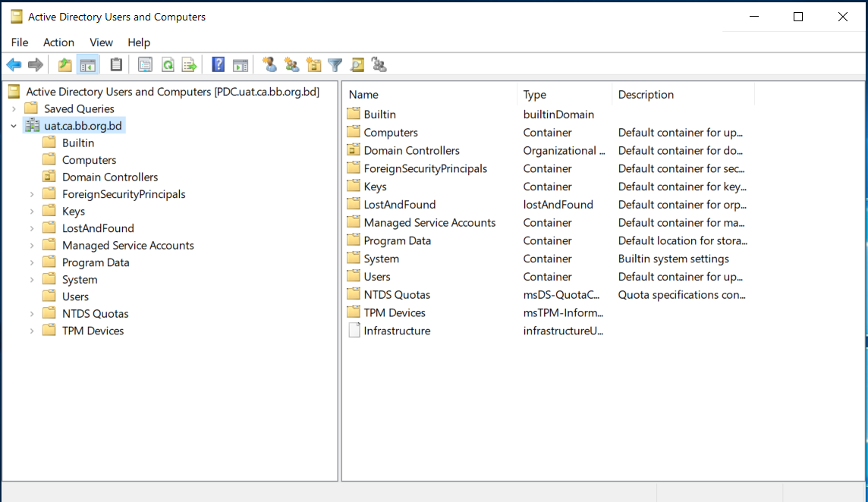The height and width of the screenshot is (502, 868).
Task: Toggle the Show/Hide Action Pane toolbar icon
Action: tap(241, 64)
